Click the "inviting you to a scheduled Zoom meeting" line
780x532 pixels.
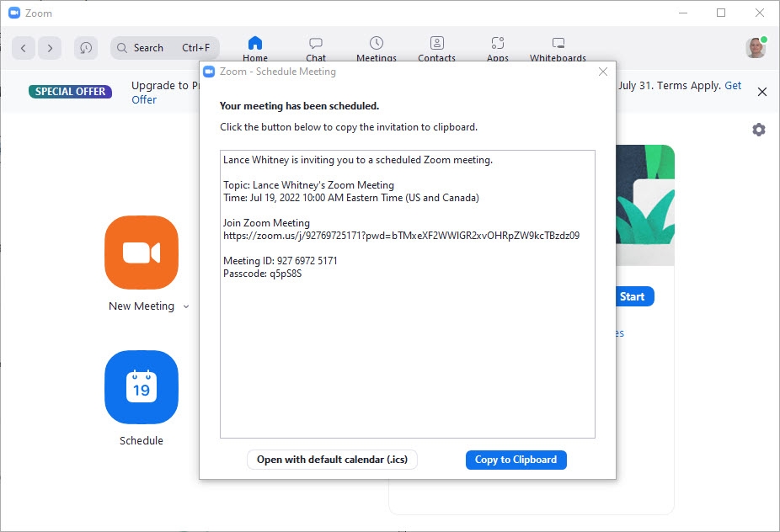(x=358, y=160)
